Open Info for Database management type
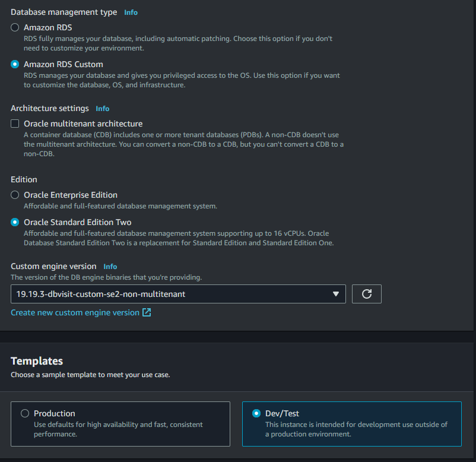 coord(131,12)
